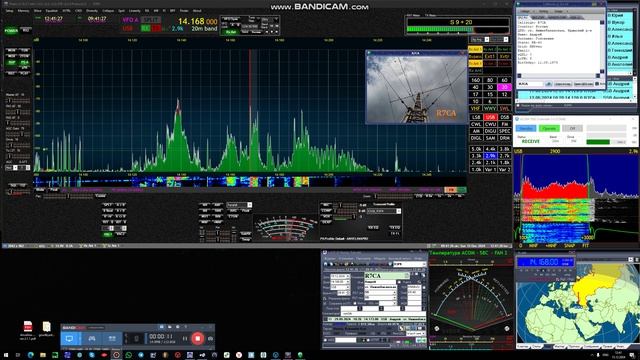Click the VFO A frequency 14.168 display
This screenshot has height=360, width=640.
(198, 22)
